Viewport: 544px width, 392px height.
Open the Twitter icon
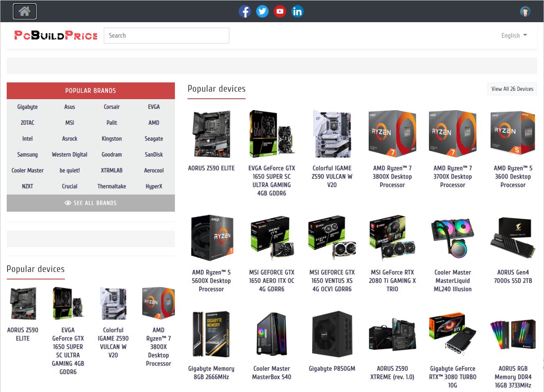(262, 11)
